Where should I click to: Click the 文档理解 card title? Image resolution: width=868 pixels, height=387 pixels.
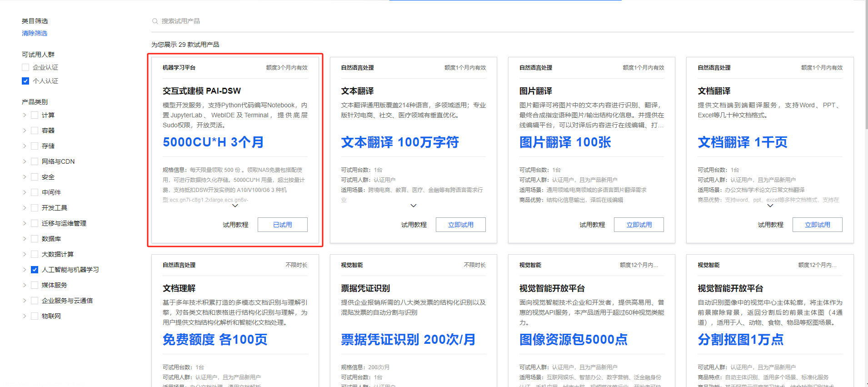(179, 288)
